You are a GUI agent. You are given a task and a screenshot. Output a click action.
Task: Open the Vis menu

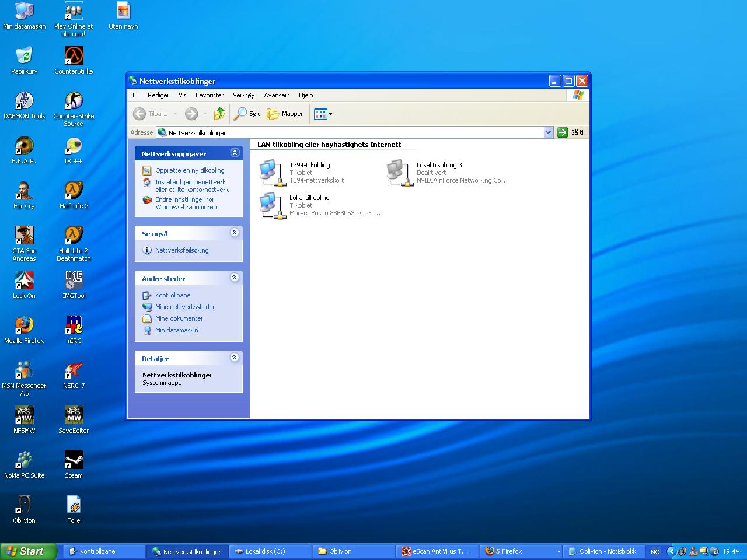[183, 95]
